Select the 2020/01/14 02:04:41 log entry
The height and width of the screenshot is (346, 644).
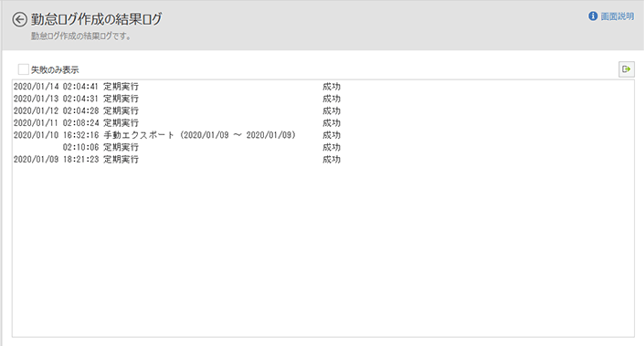tap(177, 87)
